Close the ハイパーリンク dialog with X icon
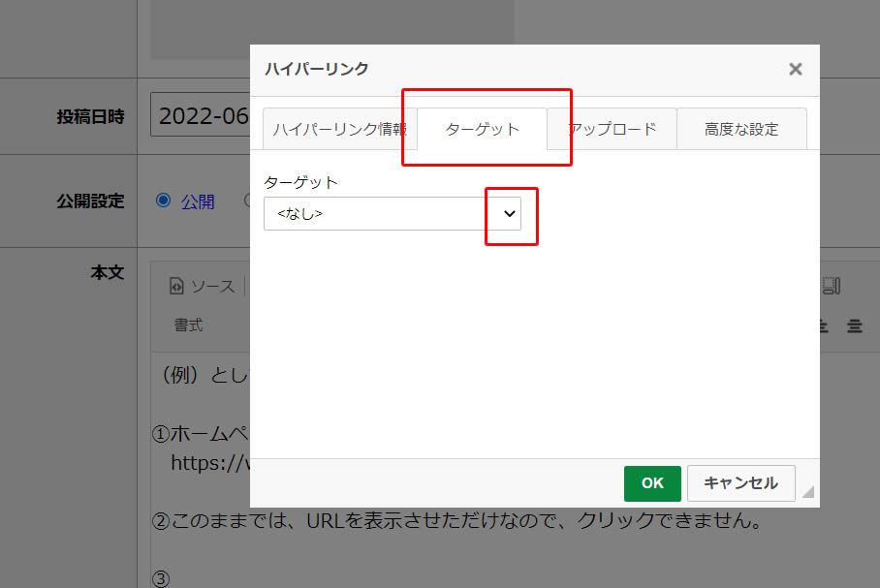880x588 pixels. tap(795, 69)
